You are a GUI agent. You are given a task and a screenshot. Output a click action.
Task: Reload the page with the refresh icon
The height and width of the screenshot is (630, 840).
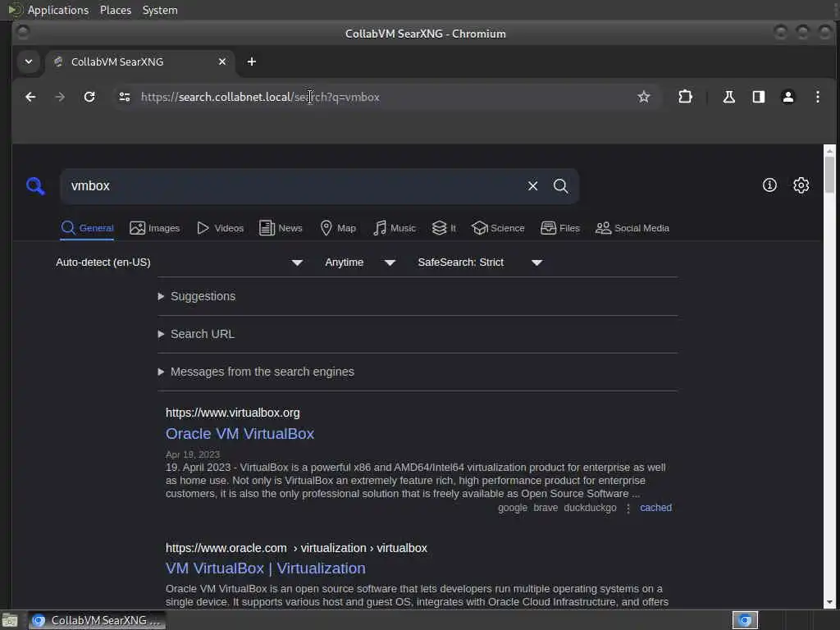(x=89, y=97)
